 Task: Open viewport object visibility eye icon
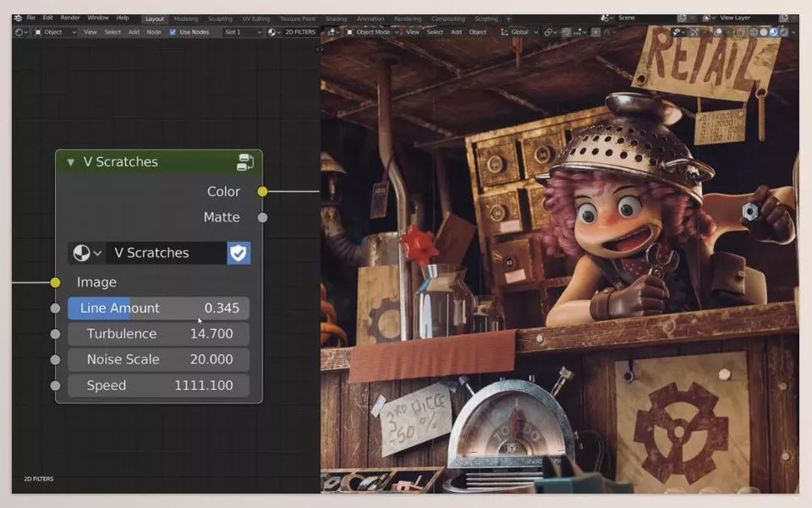click(x=678, y=32)
